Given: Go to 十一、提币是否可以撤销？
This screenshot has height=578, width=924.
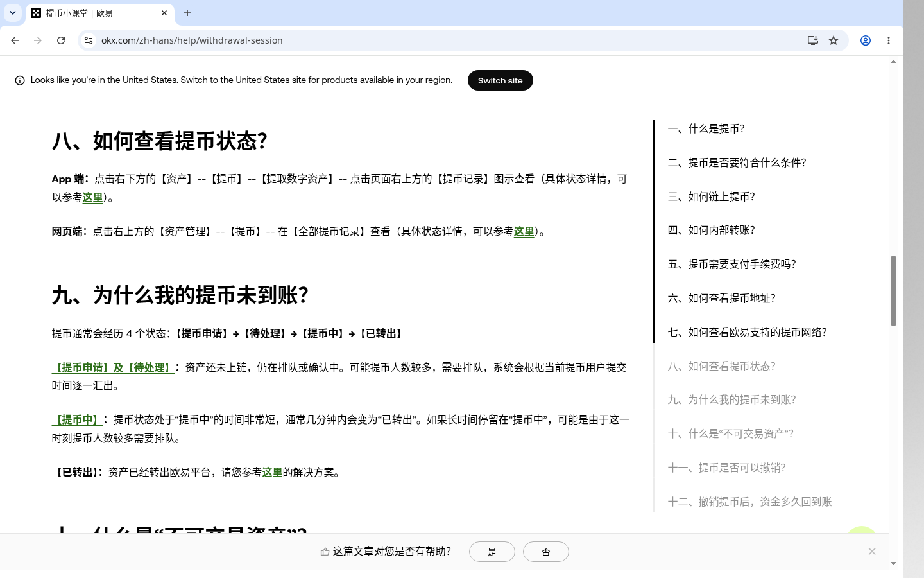Looking at the screenshot, I should pos(726,468).
